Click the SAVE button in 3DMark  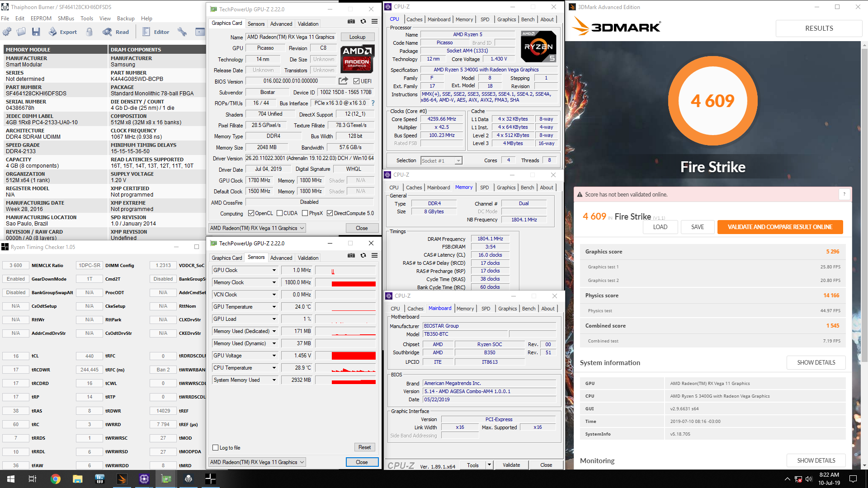(698, 227)
